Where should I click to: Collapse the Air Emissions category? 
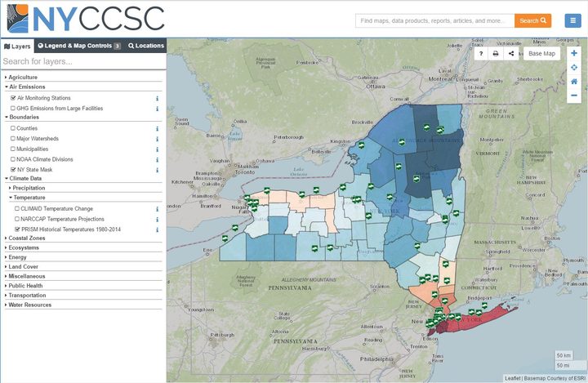click(x=25, y=87)
